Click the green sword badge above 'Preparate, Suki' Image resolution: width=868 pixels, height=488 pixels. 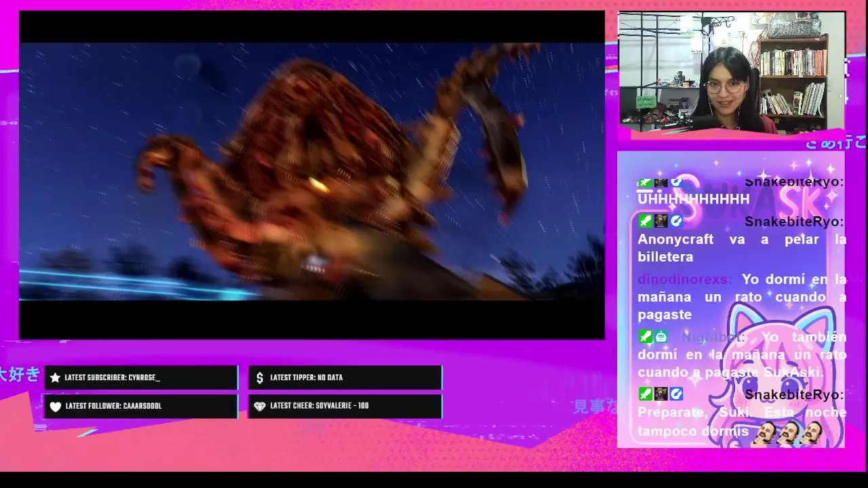click(646, 394)
